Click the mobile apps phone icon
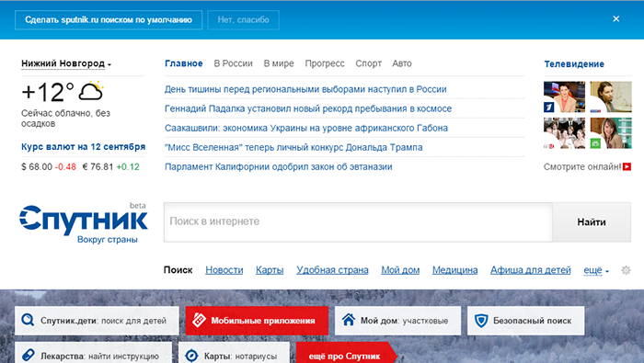Viewport: 644px width, 363px height. (x=200, y=320)
